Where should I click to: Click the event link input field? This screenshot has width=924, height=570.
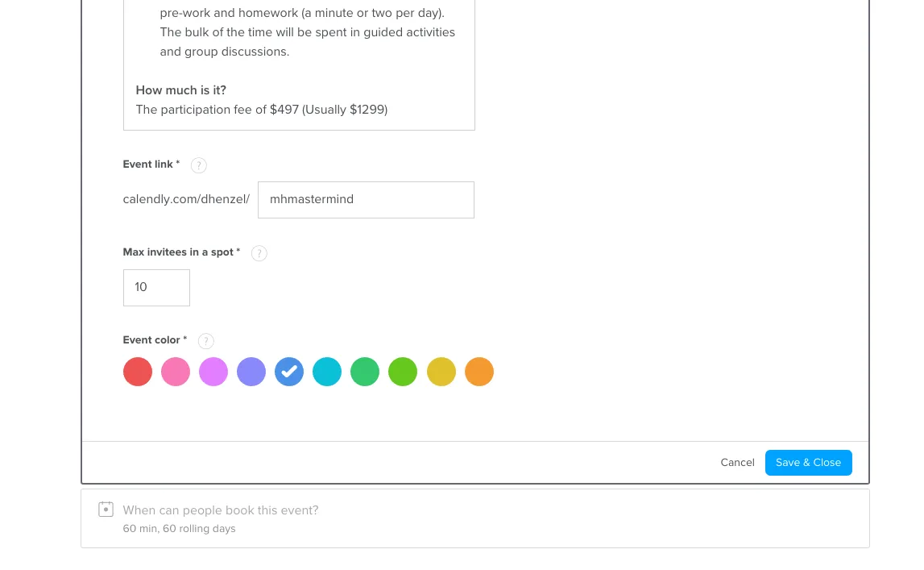(x=366, y=199)
